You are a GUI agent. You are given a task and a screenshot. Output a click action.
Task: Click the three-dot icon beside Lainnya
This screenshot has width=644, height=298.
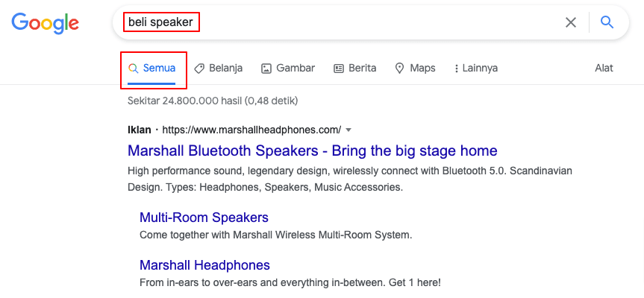tap(456, 69)
